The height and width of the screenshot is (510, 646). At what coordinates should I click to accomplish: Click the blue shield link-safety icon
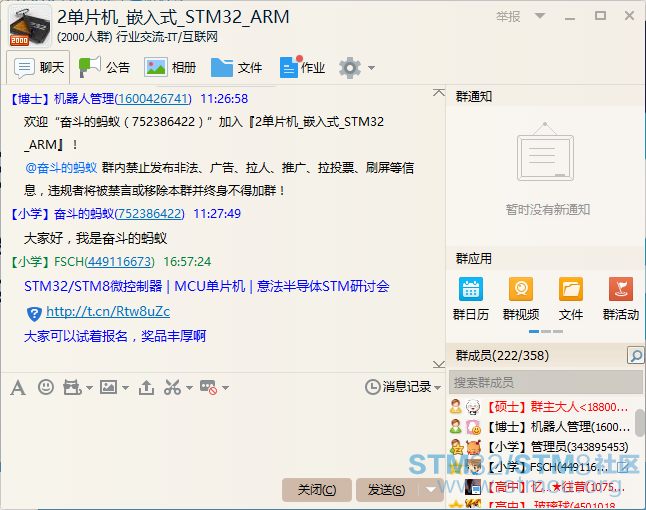click(34, 314)
